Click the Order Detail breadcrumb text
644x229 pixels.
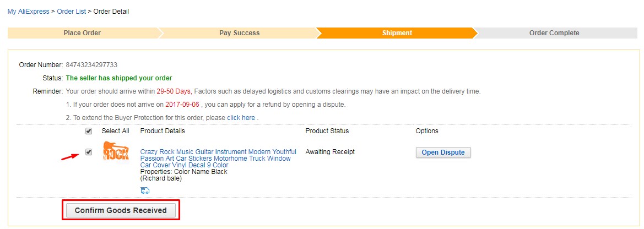(x=111, y=12)
